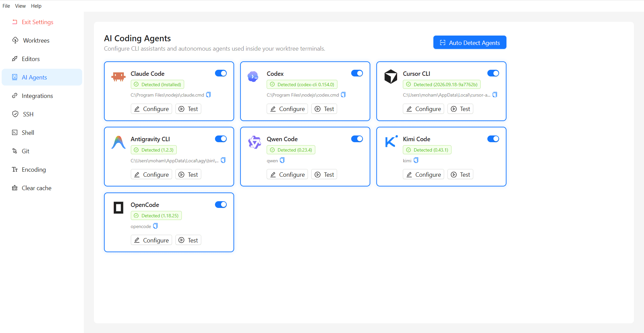Disable the Codex agent toggle
Image resolution: width=644 pixels, height=333 pixels.
tap(357, 73)
